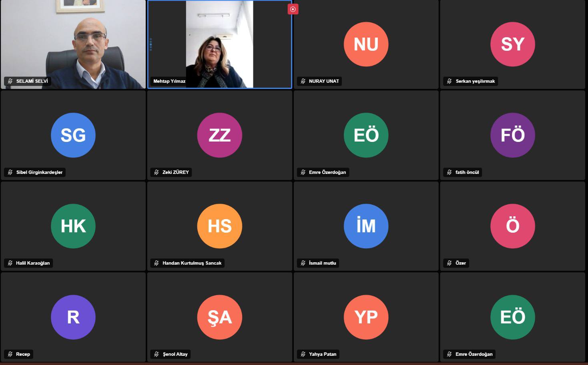This screenshot has width=588, height=365.
Task: Click the İsmail mutlu name label
Action: point(323,263)
